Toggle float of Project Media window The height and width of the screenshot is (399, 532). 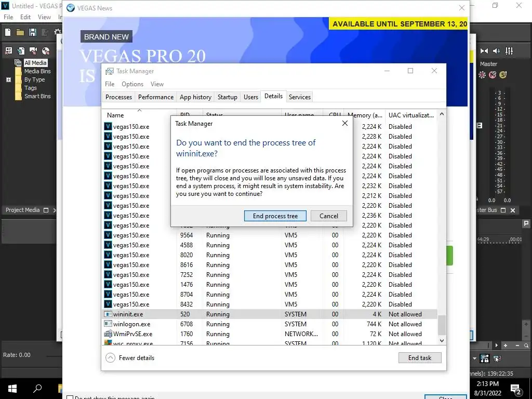point(46,210)
